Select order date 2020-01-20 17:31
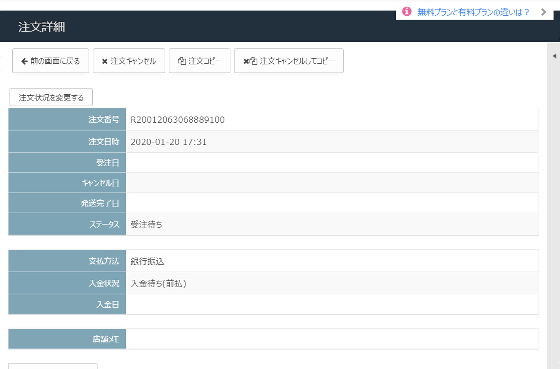 coord(168,142)
